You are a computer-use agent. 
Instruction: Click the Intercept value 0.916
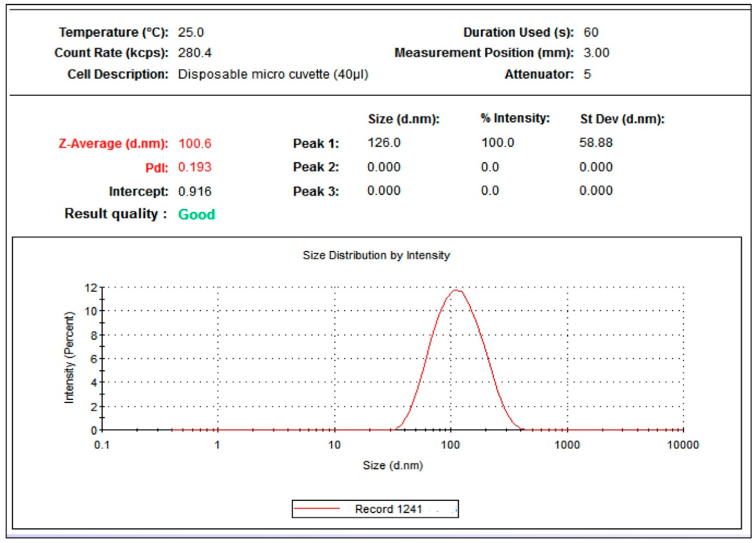coord(195,191)
